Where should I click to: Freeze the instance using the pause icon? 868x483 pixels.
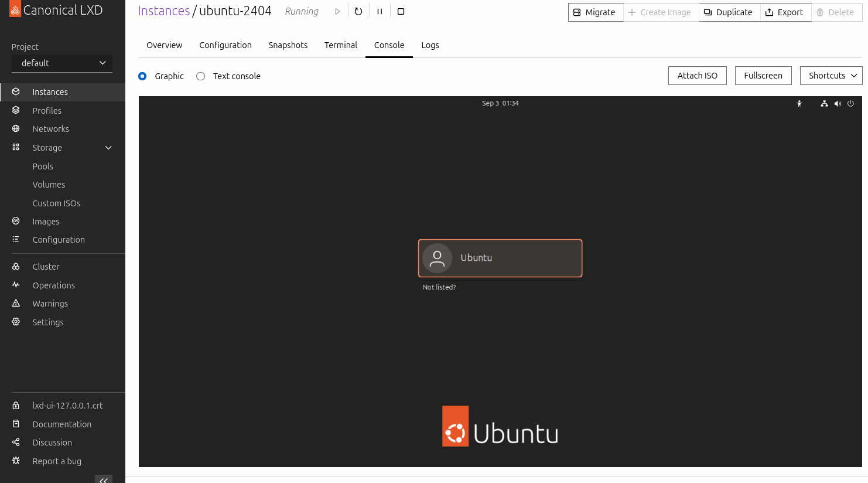[380, 11]
